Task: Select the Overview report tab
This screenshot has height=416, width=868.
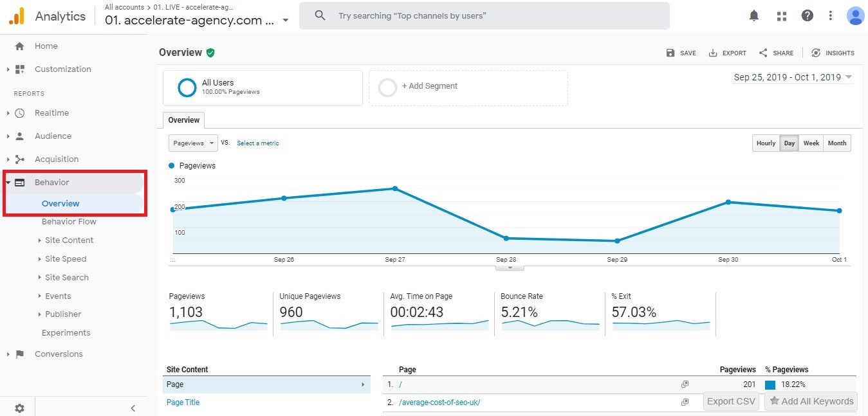Action: coord(184,120)
